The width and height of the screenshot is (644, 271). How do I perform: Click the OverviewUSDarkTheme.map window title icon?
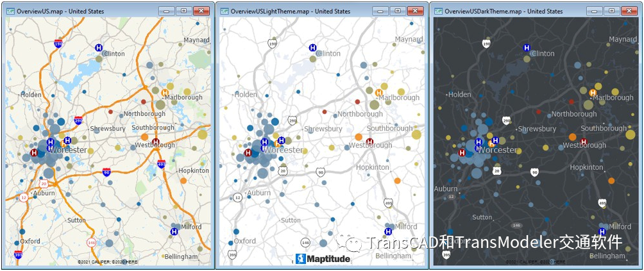coord(439,11)
